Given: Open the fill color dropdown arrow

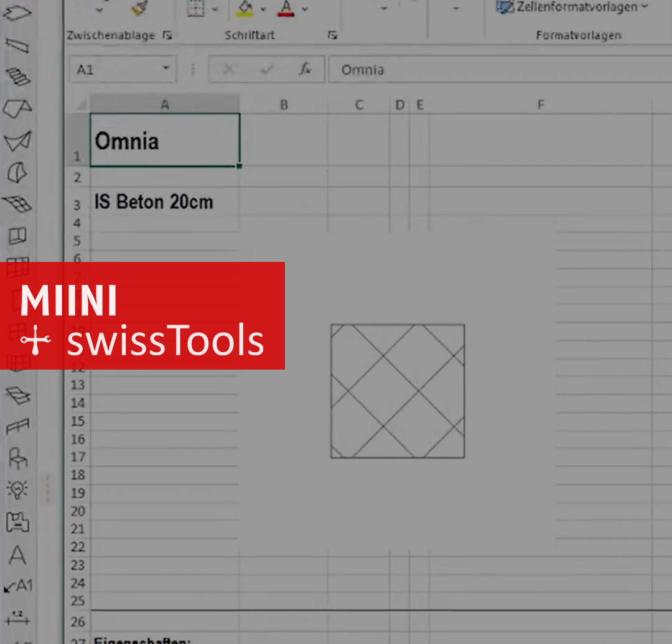Looking at the screenshot, I should (x=263, y=9).
